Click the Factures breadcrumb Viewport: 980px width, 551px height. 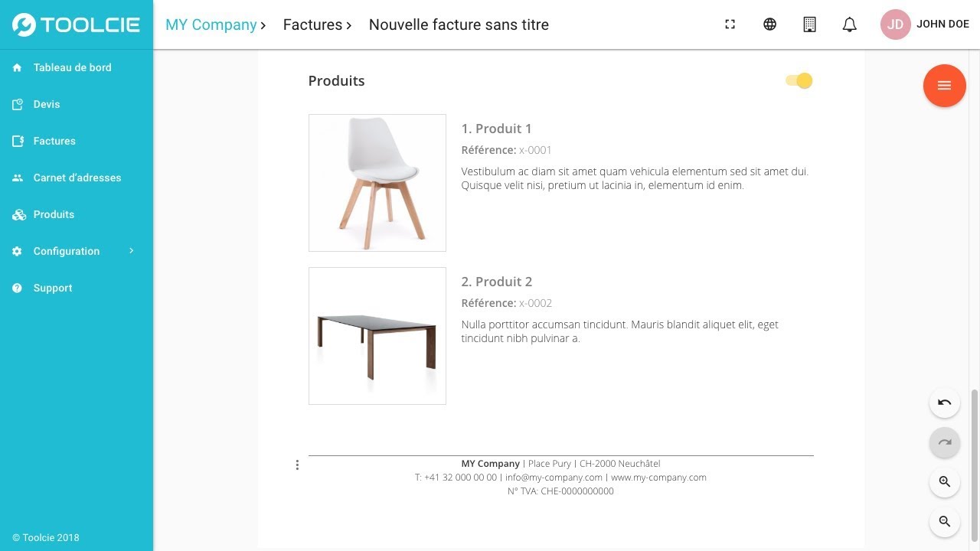click(312, 24)
